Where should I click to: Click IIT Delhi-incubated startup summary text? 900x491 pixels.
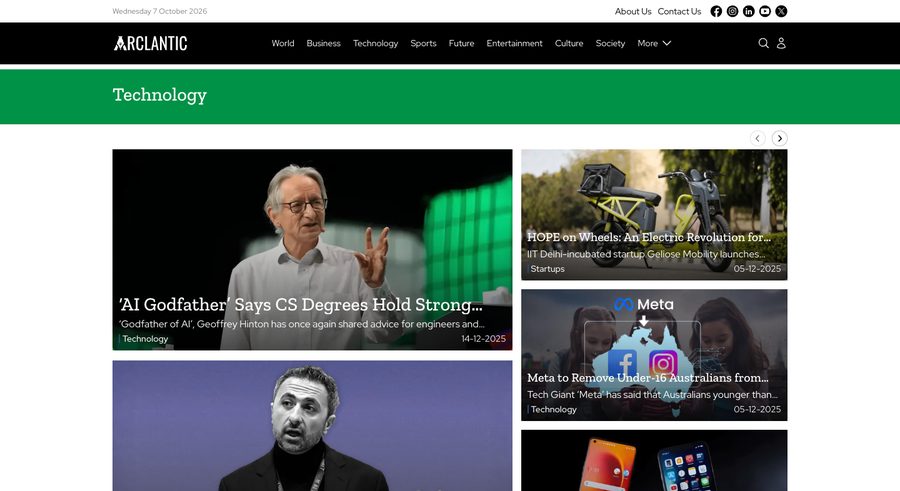[646, 254]
